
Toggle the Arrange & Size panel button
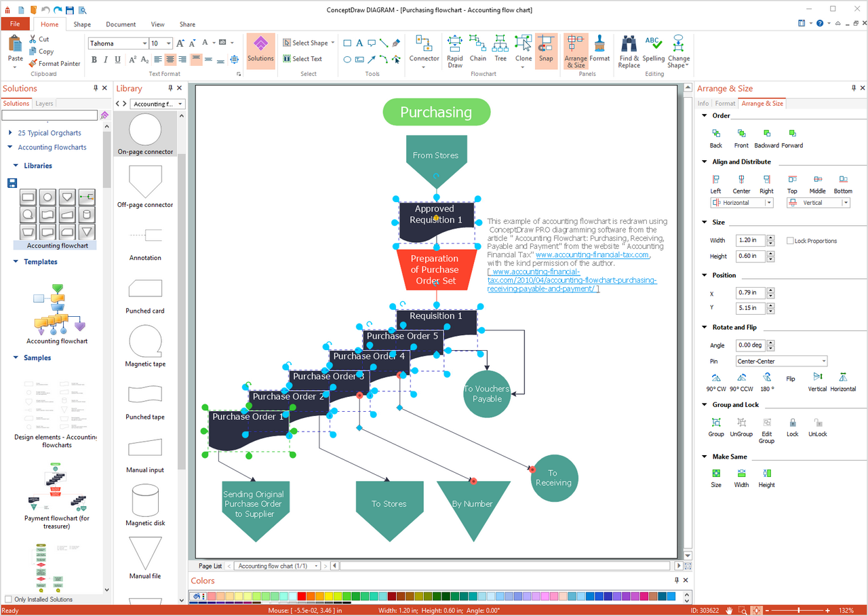pyautogui.click(x=576, y=51)
